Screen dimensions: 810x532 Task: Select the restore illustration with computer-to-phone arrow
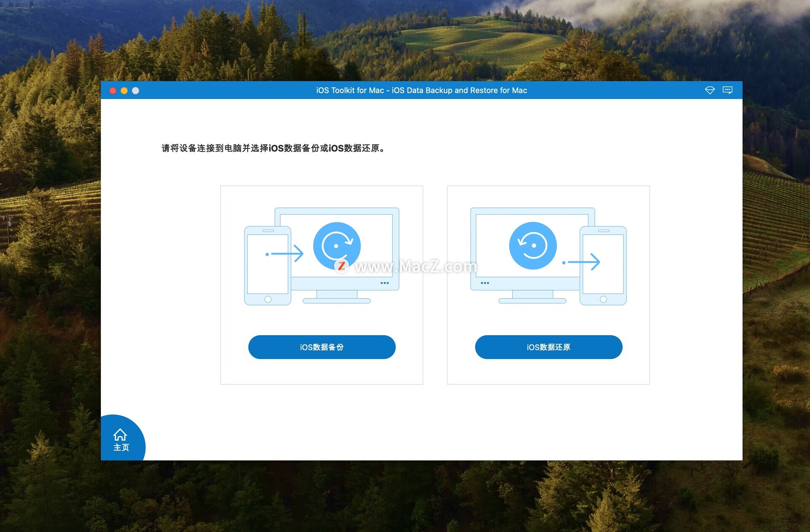tap(548, 256)
